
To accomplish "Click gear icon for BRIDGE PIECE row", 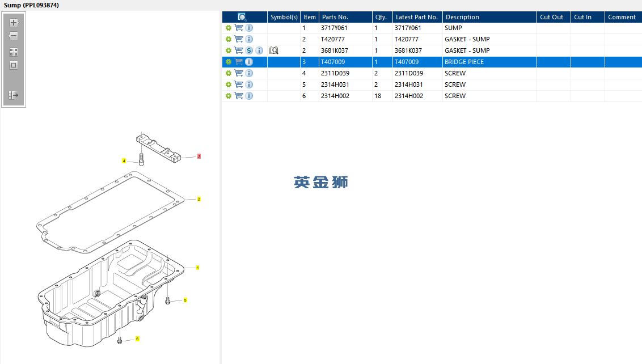I will (229, 62).
